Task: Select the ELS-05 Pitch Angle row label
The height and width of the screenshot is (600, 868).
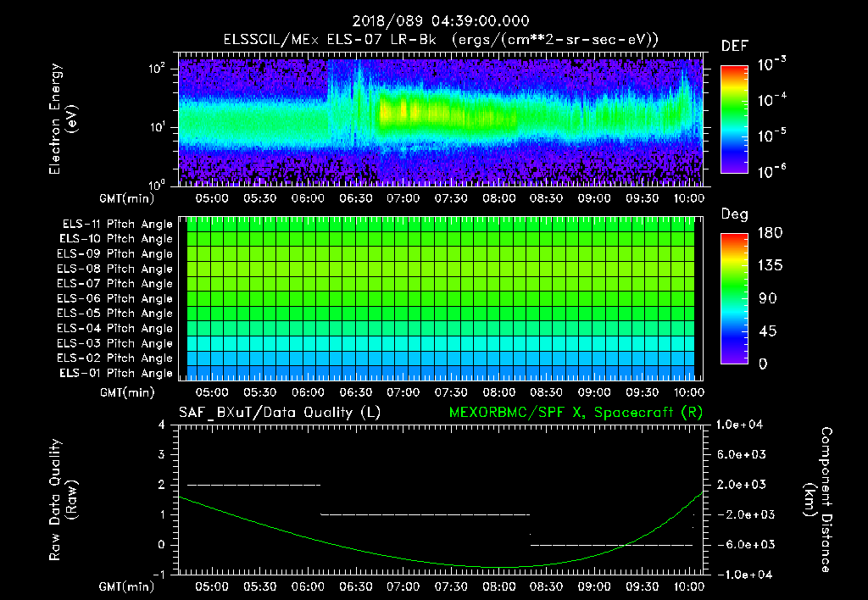Action: [115, 314]
